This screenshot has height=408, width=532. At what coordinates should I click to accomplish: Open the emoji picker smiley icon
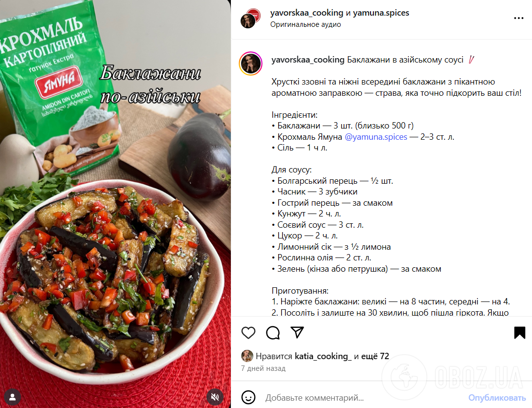pos(248,397)
